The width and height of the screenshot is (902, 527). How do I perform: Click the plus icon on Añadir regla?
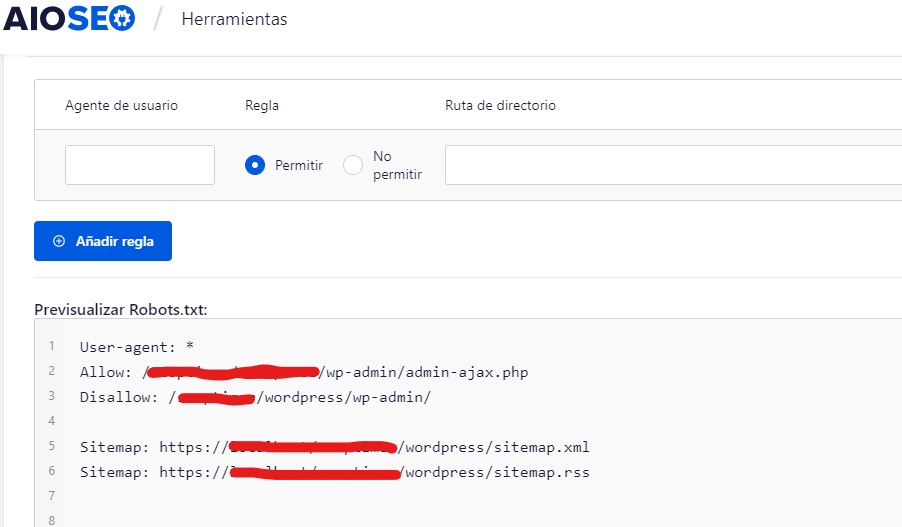click(59, 241)
